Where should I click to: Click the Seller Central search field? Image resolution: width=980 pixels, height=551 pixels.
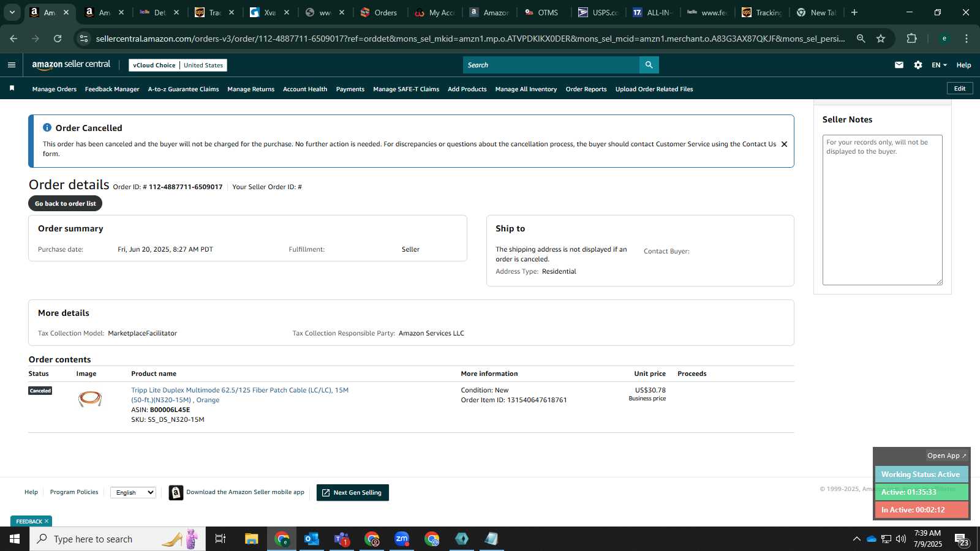(551, 65)
